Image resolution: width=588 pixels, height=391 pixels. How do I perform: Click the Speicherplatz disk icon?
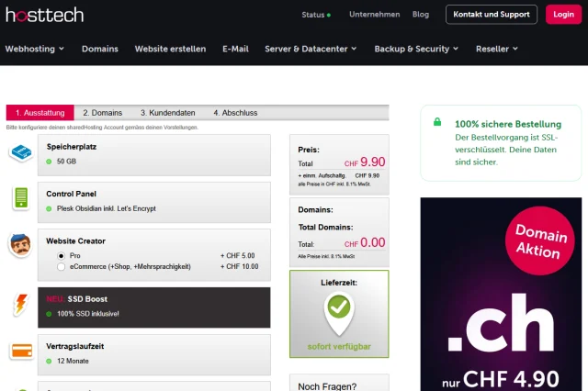pos(21,152)
